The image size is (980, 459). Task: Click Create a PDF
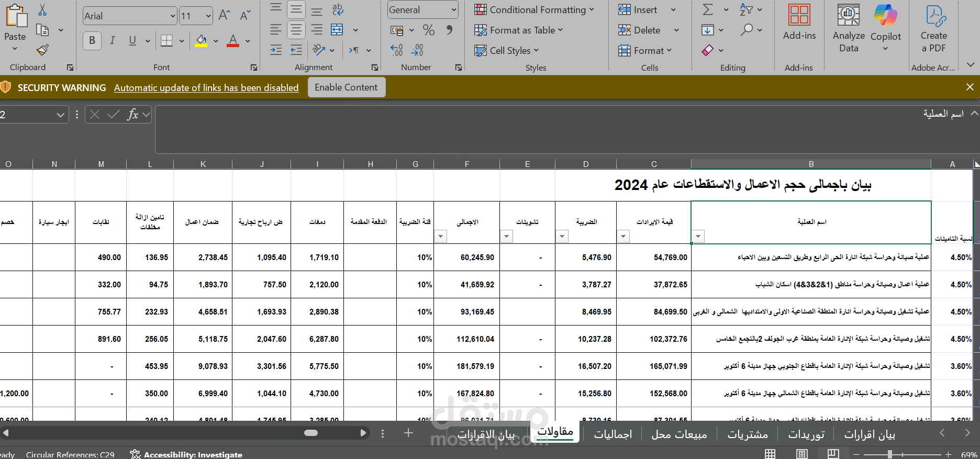click(x=934, y=28)
